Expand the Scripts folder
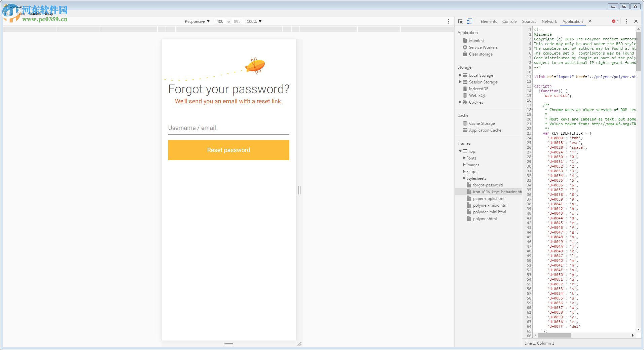Screen dimensions: 644x350 pos(464,171)
